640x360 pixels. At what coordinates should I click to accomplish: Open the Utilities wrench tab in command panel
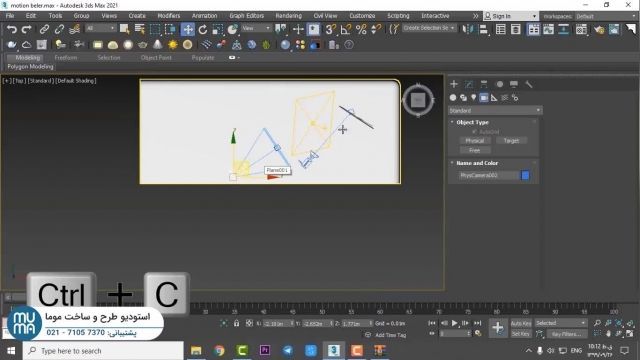(529, 84)
